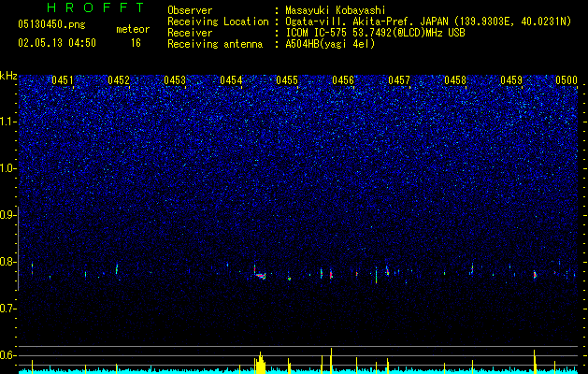The image size is (588, 374).
Task: Click the 0.7 kHz axis label
Action: (x=8, y=309)
